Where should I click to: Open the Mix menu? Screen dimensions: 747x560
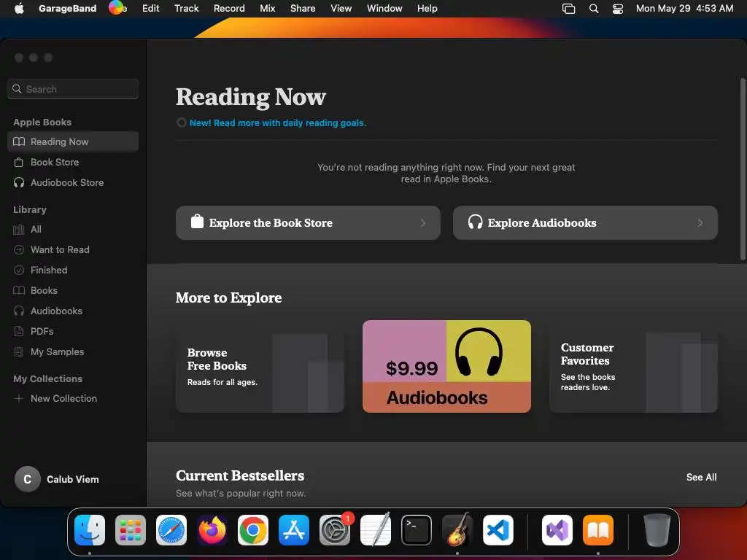[267, 9]
